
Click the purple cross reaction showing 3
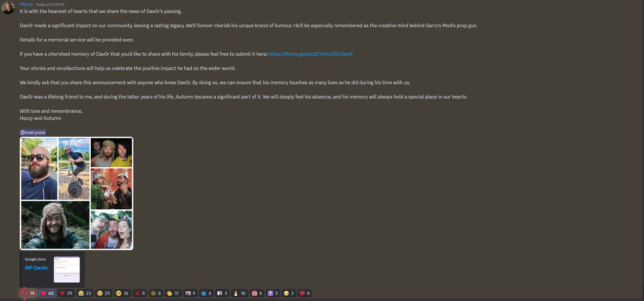coord(273,293)
